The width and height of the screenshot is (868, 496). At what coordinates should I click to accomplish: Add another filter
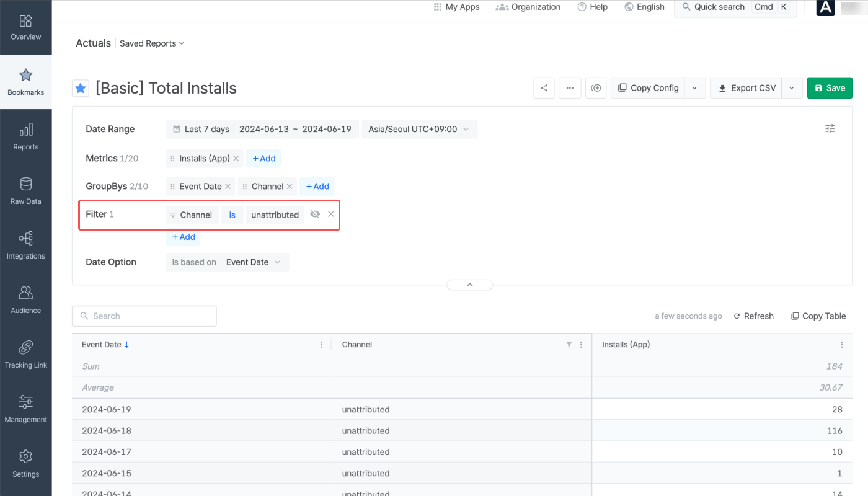pos(183,237)
